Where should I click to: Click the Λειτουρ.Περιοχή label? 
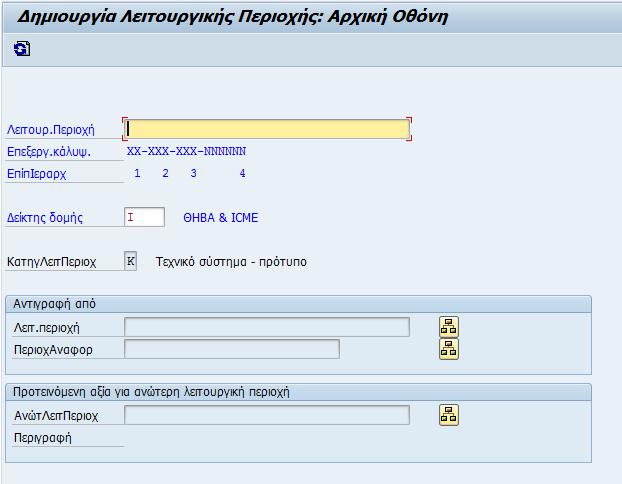pos(51,130)
